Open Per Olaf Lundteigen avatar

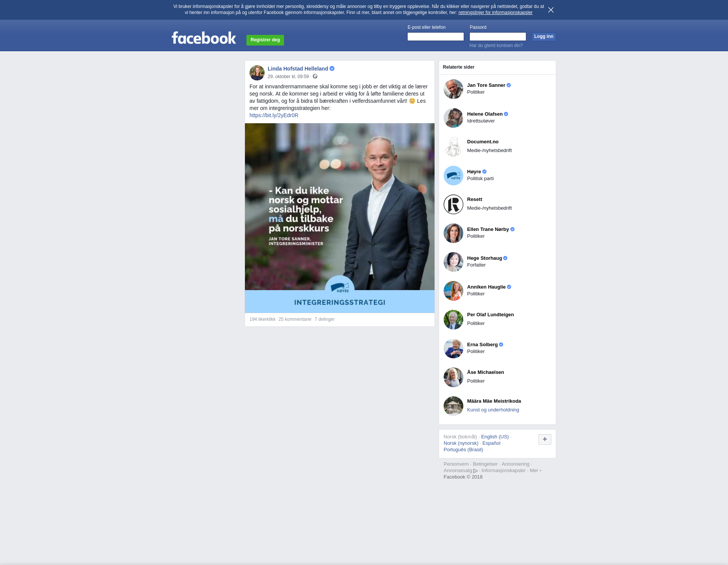(x=453, y=320)
